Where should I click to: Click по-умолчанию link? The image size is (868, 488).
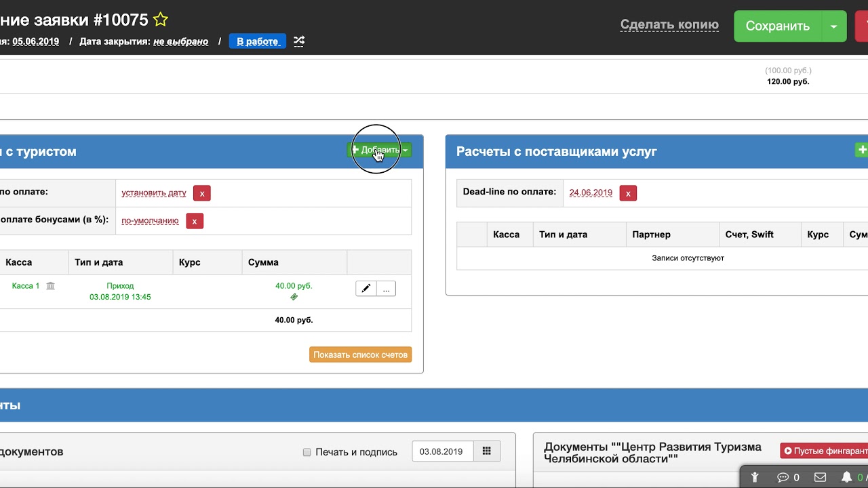coord(150,220)
